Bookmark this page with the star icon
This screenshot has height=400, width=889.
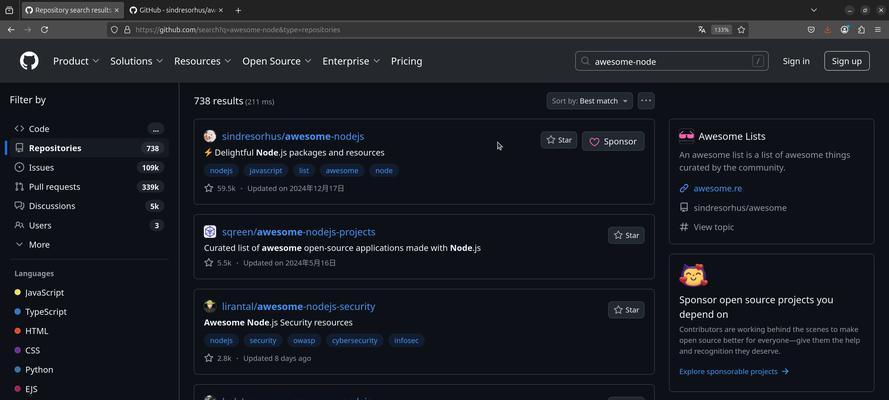(741, 29)
